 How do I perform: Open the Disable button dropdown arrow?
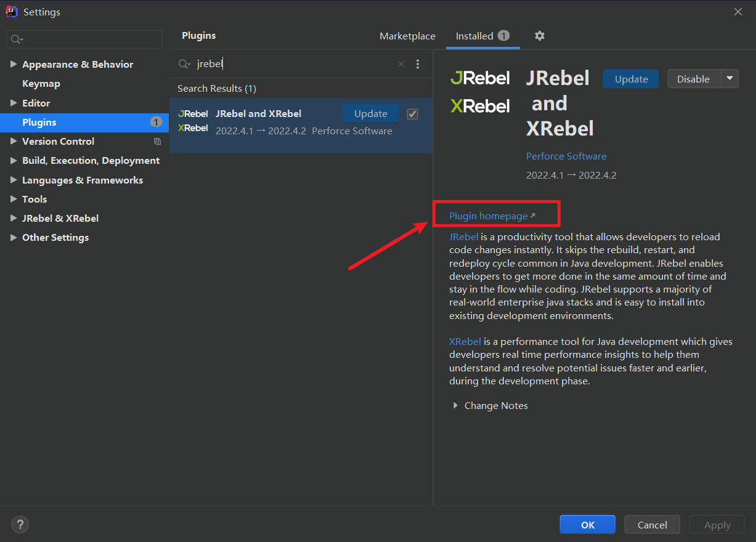click(730, 79)
